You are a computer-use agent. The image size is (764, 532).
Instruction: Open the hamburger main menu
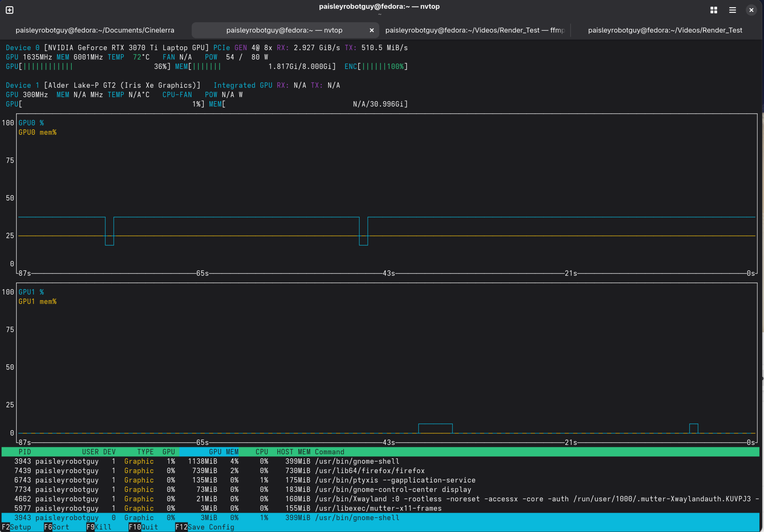(732, 10)
